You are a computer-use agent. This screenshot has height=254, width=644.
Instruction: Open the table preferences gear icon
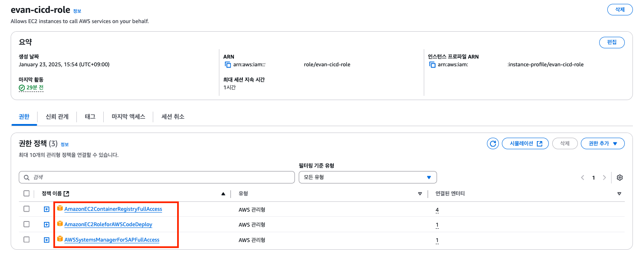(620, 177)
